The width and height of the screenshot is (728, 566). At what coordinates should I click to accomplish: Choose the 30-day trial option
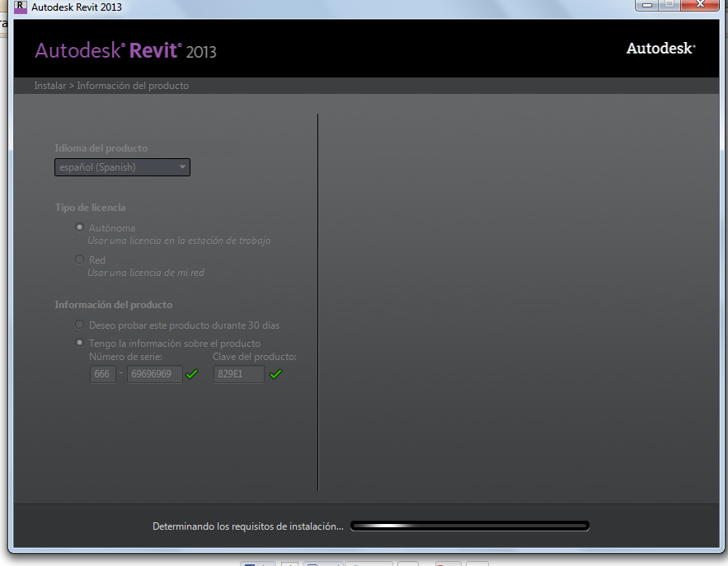(79, 325)
